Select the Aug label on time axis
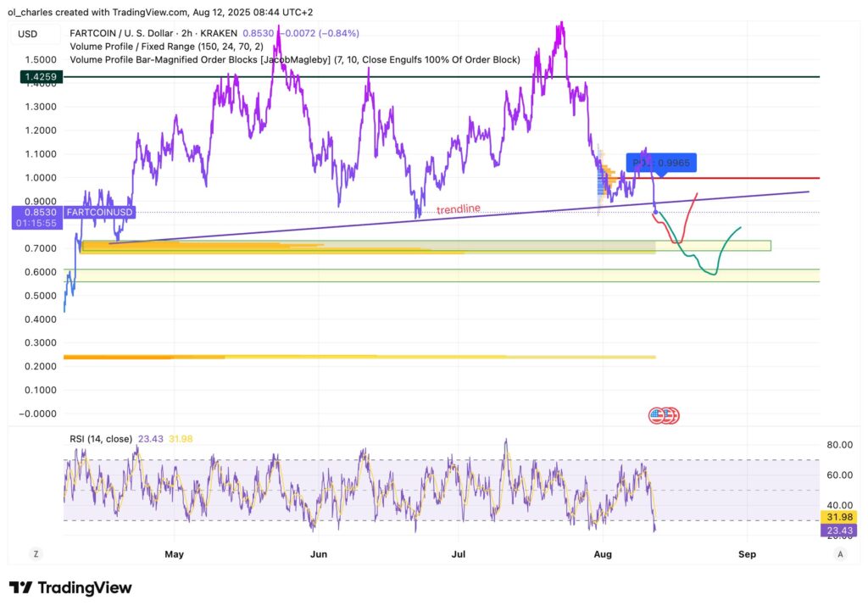The height and width of the screenshot is (611, 868). click(x=604, y=554)
